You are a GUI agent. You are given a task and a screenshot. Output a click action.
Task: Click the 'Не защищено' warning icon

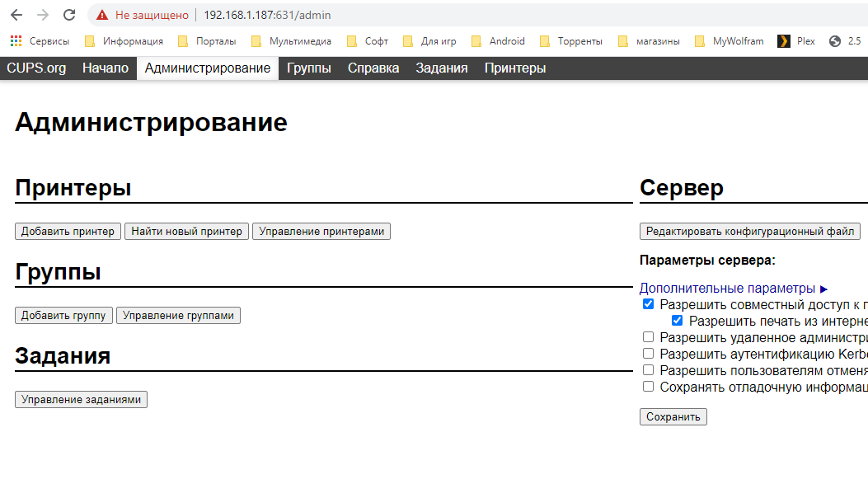click(x=102, y=15)
